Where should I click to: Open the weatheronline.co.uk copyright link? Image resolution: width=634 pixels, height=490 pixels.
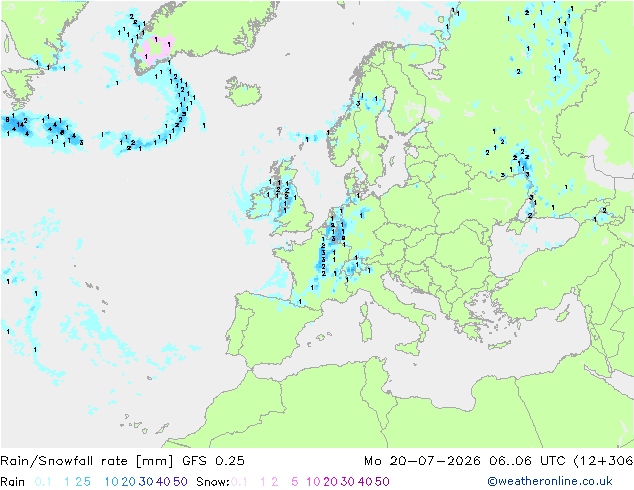550,481
